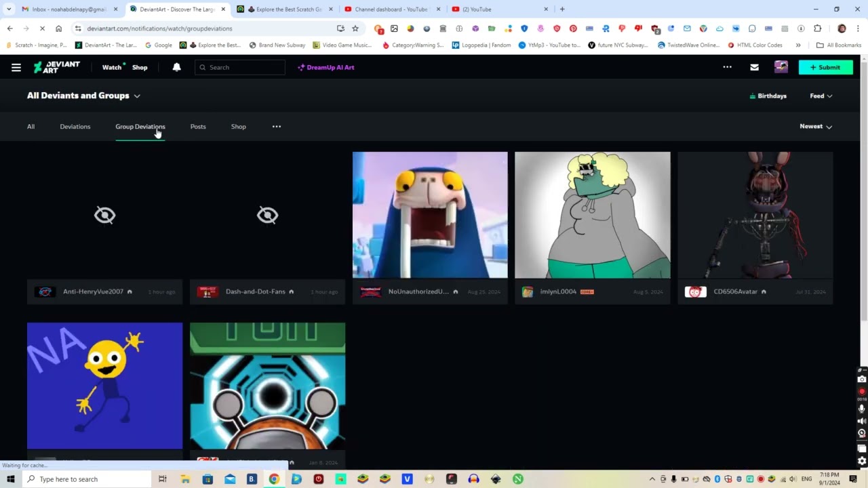The width and height of the screenshot is (868, 488).
Task: Open NoUnauthorizedU... group link
Action: pyautogui.click(x=418, y=291)
